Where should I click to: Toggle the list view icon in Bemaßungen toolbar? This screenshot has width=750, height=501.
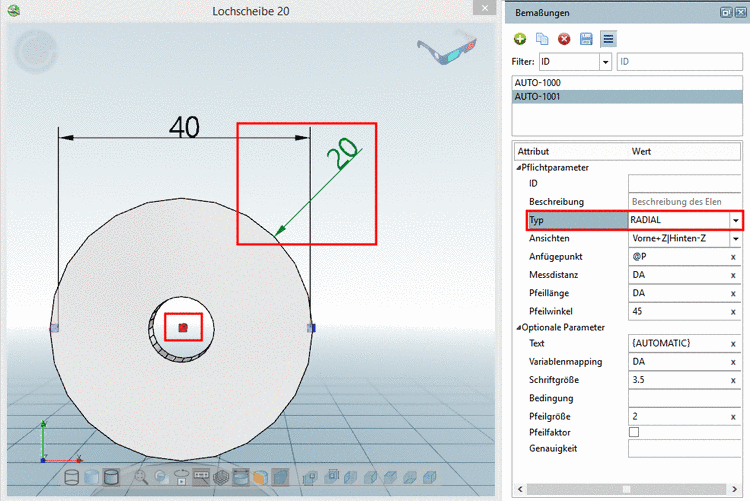[x=608, y=39]
